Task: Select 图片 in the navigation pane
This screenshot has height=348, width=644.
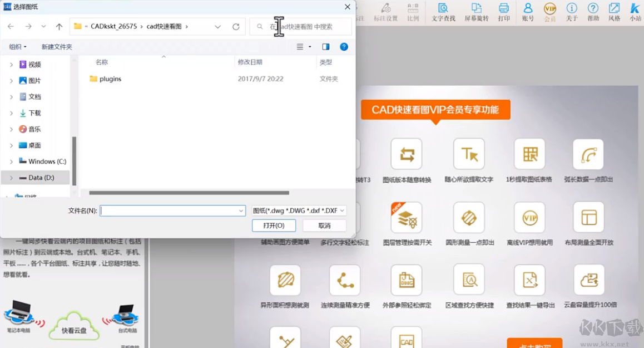Action: [x=34, y=81]
